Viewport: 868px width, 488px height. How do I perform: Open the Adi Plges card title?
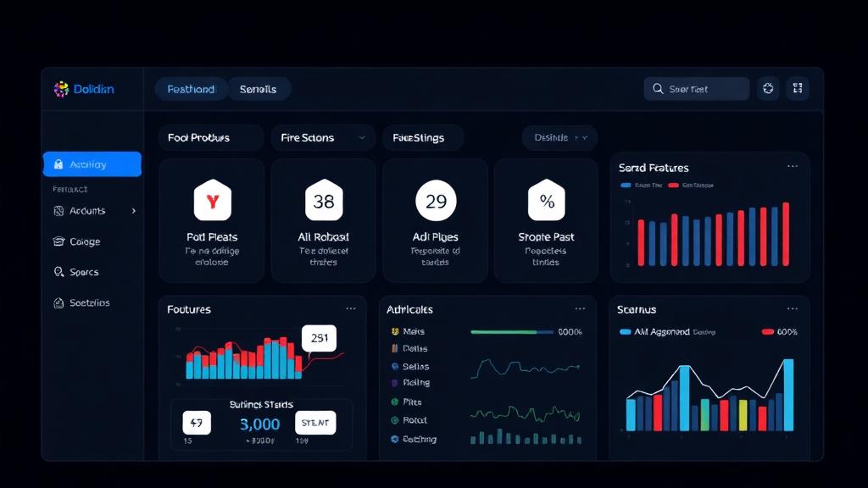pyautogui.click(x=435, y=237)
